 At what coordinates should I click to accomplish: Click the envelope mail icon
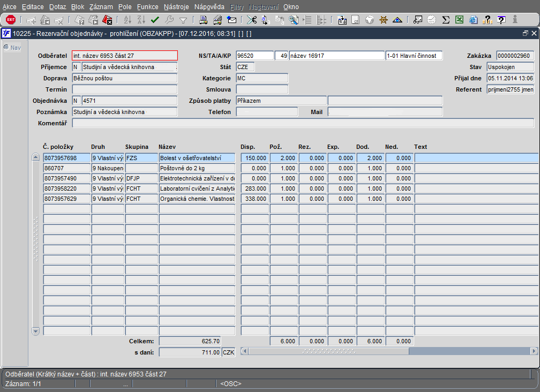[231, 20]
